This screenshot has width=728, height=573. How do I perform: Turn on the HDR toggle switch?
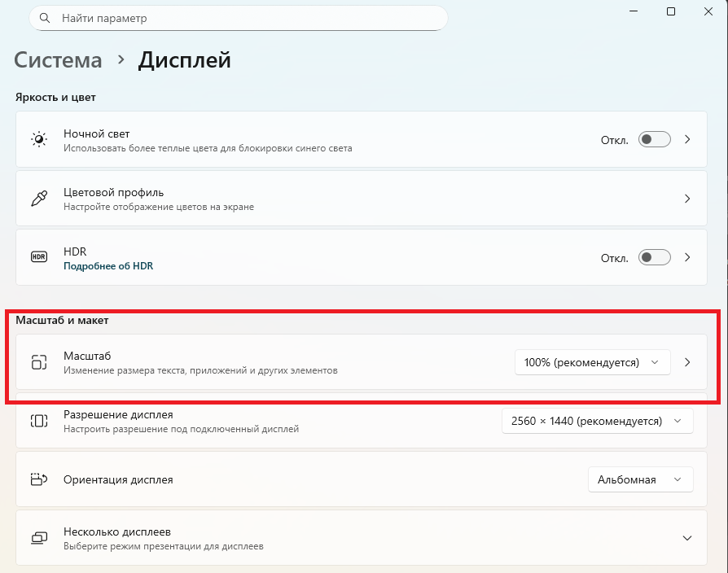pyautogui.click(x=654, y=257)
